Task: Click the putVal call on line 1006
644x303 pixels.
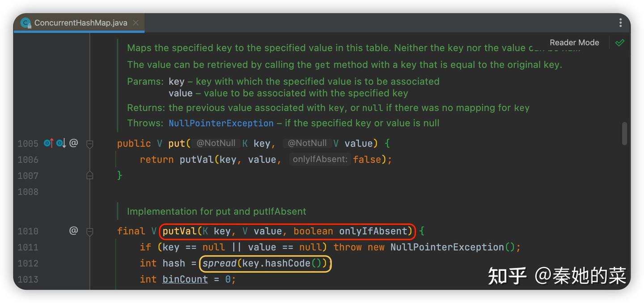Action: pyautogui.click(x=196, y=160)
